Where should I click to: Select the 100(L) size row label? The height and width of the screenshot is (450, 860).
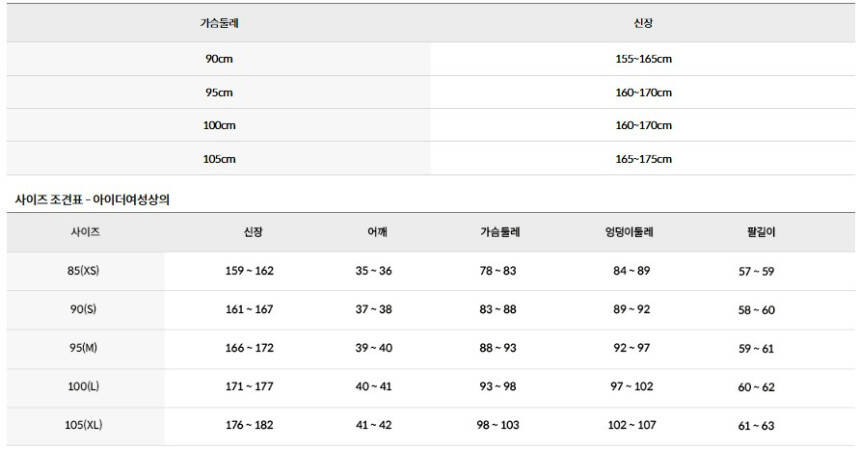pos(84,386)
